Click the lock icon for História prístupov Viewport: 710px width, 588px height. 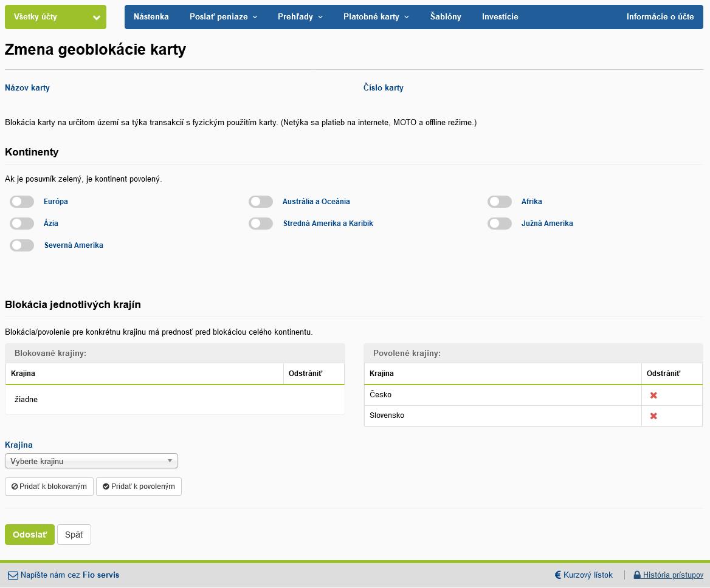pos(637,575)
